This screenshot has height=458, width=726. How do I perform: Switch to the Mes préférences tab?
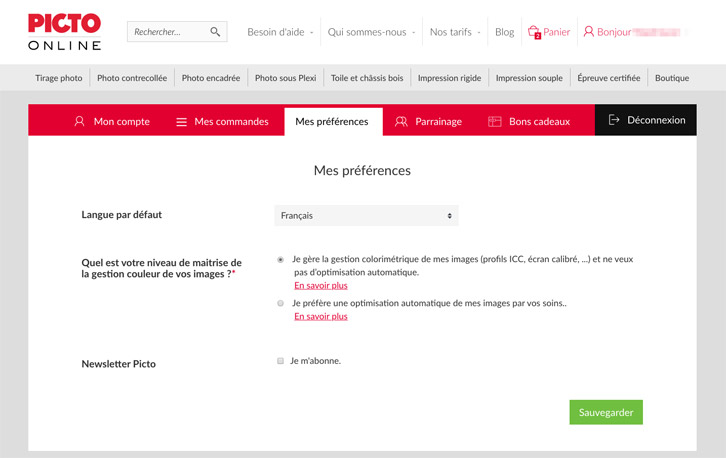(x=332, y=121)
